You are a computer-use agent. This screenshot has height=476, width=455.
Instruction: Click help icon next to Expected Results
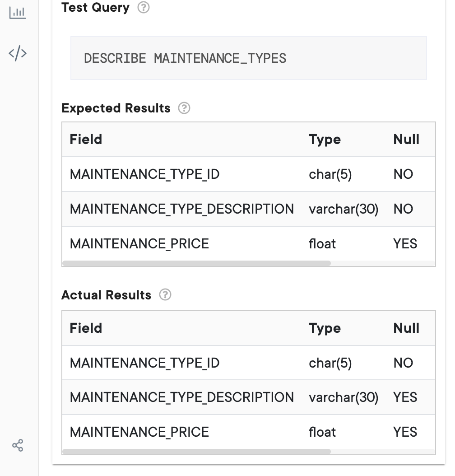[x=184, y=108]
